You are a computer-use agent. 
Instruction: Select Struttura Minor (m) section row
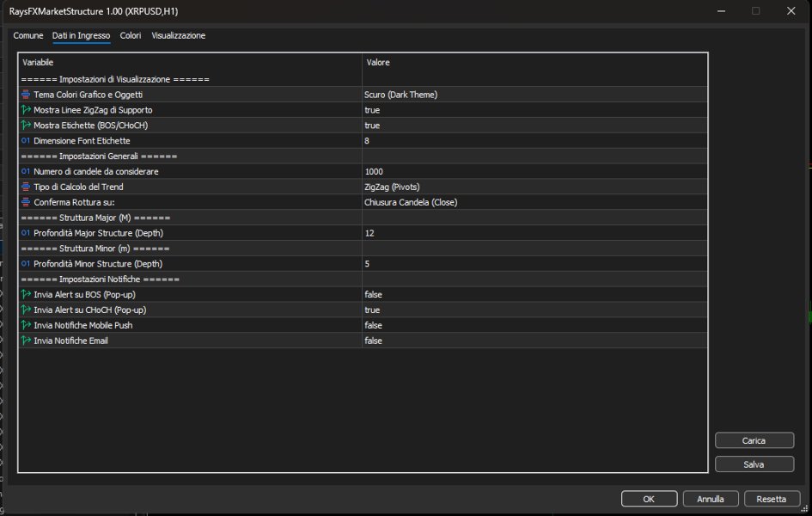(363, 249)
